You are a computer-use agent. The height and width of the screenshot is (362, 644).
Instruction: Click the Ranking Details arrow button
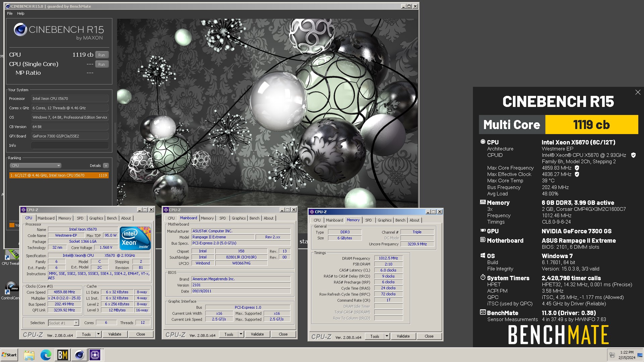[106, 166]
